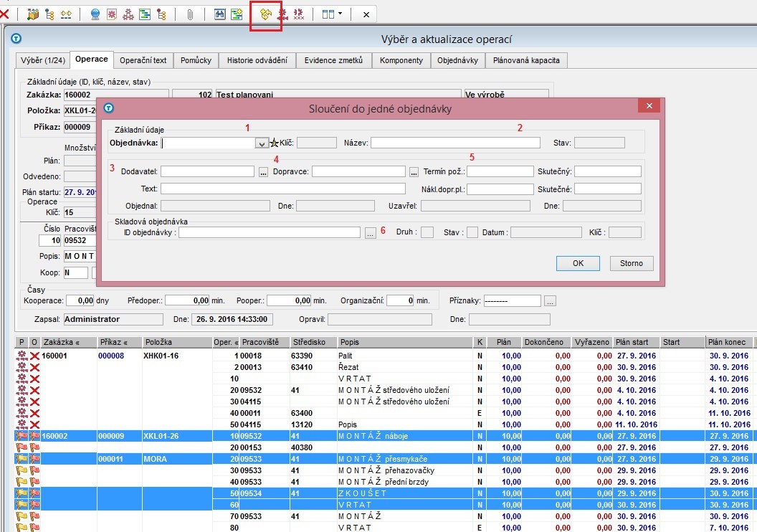Click the Text input field in the dialog

point(283,189)
